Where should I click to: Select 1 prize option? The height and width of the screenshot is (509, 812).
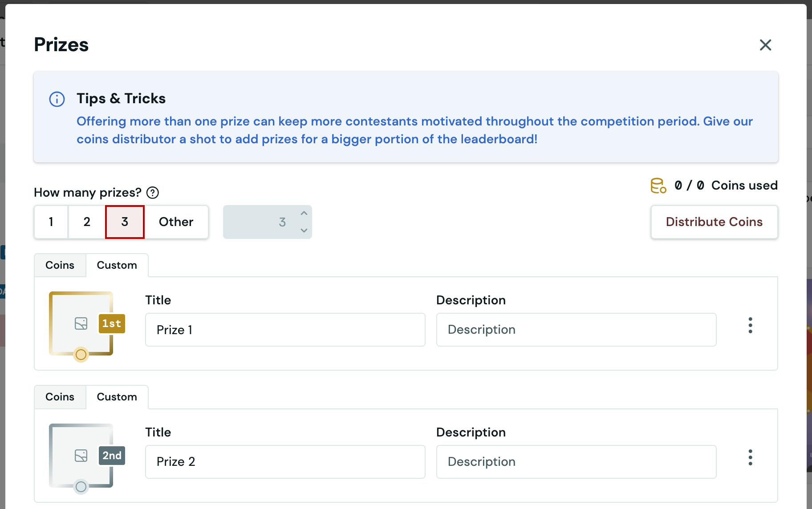pos(51,222)
